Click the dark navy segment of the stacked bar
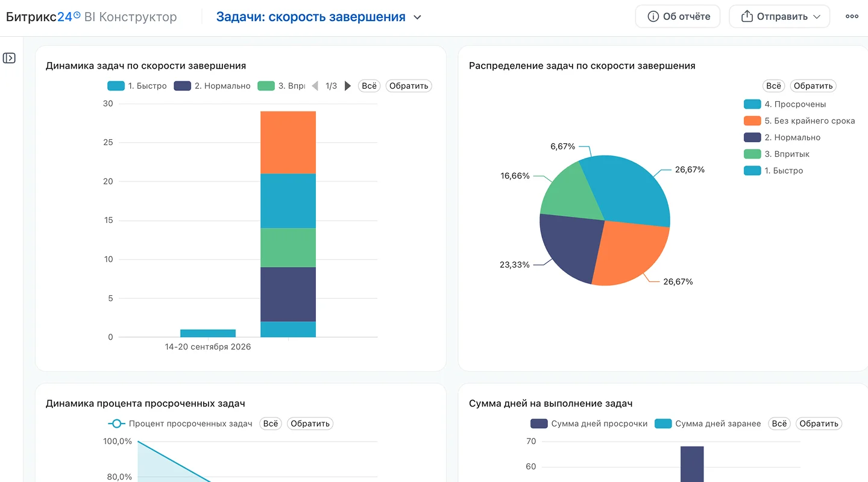868x482 pixels. click(288, 294)
